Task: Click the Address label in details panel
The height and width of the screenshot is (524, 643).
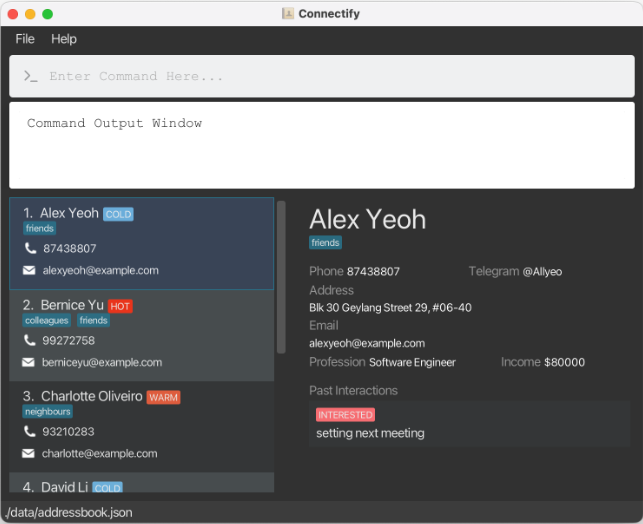Action: [x=331, y=290]
